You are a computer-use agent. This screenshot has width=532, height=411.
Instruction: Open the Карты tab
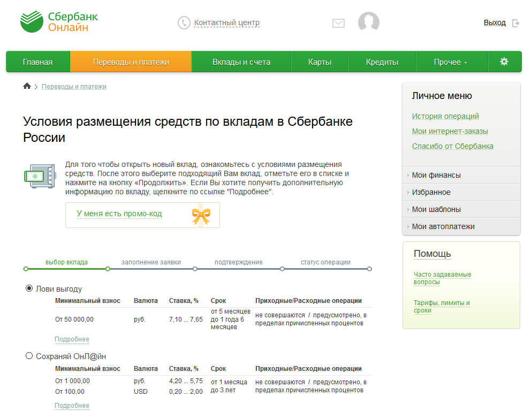tap(320, 62)
